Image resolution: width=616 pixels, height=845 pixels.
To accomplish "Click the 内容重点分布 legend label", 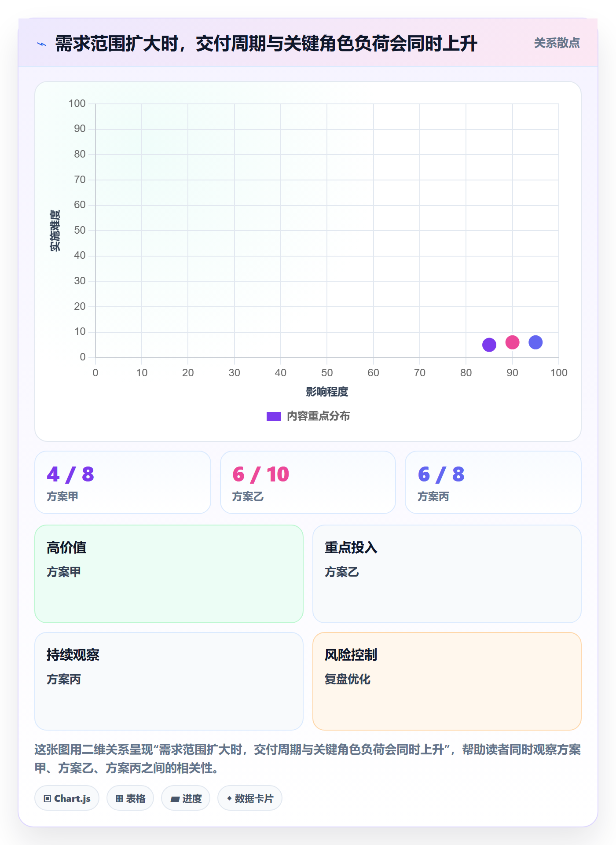I will (x=318, y=416).
